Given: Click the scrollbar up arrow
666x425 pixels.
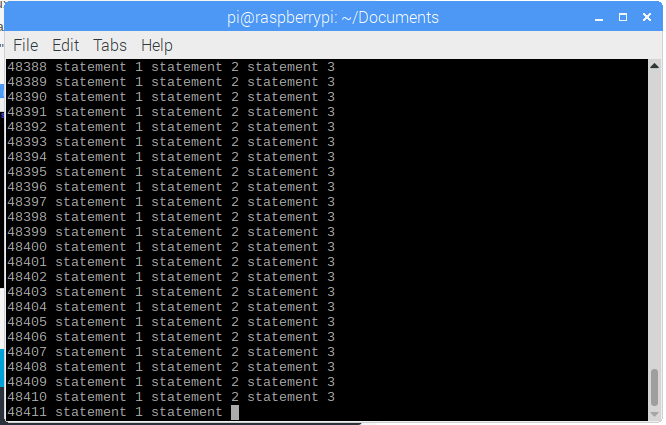Looking at the screenshot, I should (x=655, y=66).
